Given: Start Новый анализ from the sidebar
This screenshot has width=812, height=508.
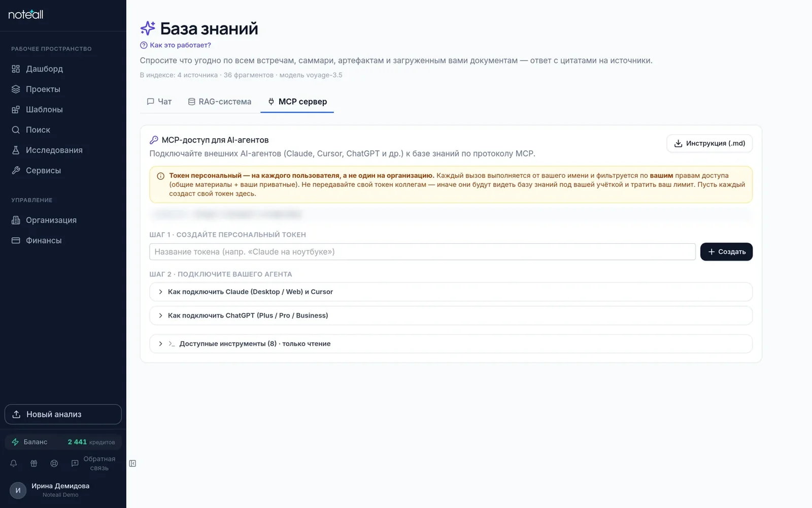Looking at the screenshot, I should [63, 414].
